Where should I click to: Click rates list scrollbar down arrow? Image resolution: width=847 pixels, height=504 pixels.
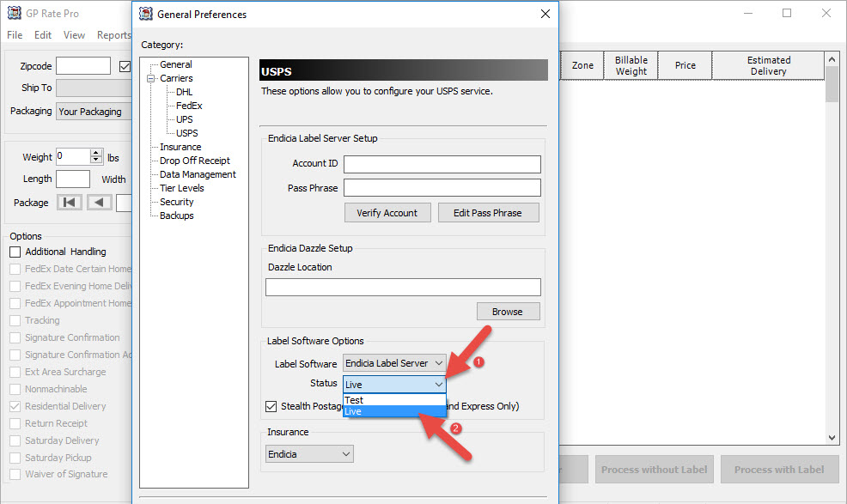click(832, 438)
